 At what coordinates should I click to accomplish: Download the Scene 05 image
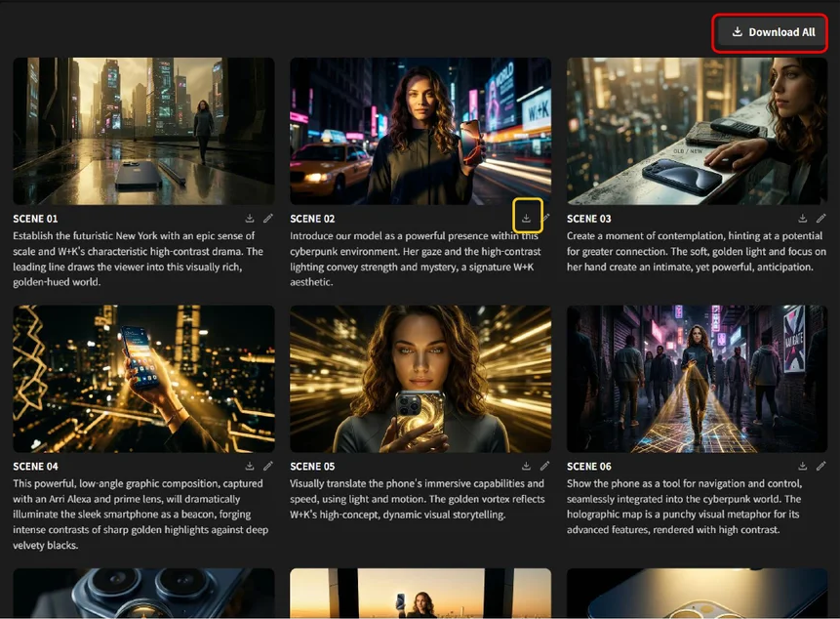(527, 466)
